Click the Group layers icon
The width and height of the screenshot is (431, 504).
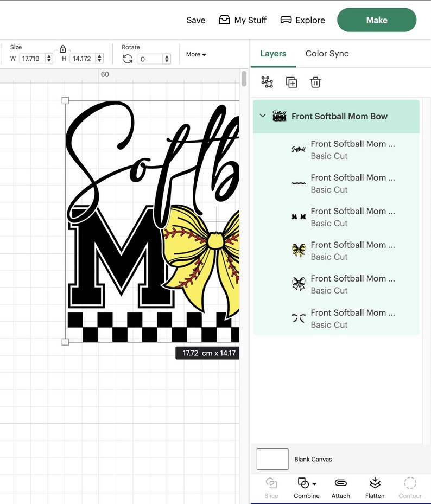(x=267, y=82)
